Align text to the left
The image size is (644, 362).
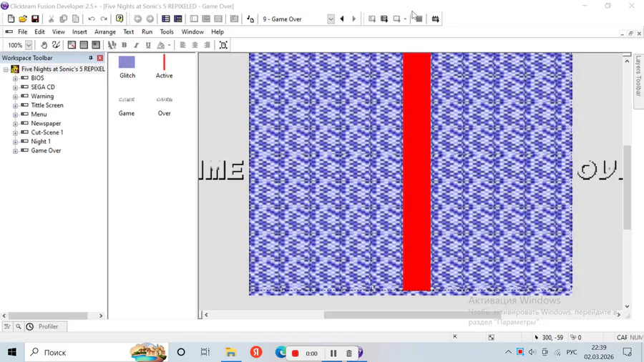(182, 45)
